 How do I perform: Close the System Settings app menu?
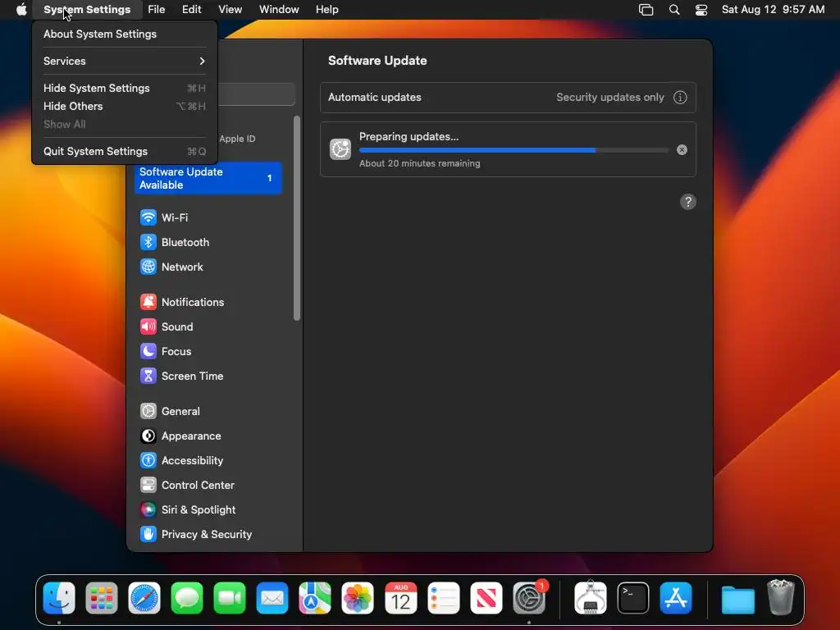coord(87,10)
